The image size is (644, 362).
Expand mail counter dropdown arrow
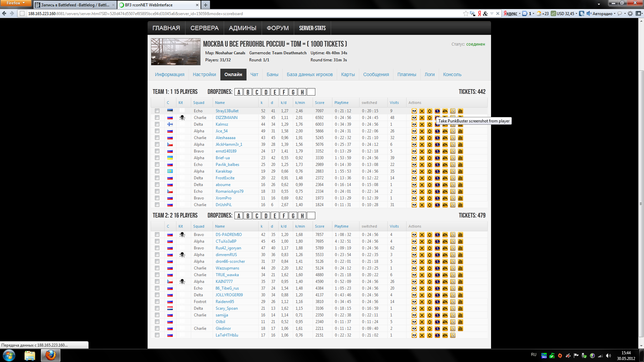(x=533, y=14)
